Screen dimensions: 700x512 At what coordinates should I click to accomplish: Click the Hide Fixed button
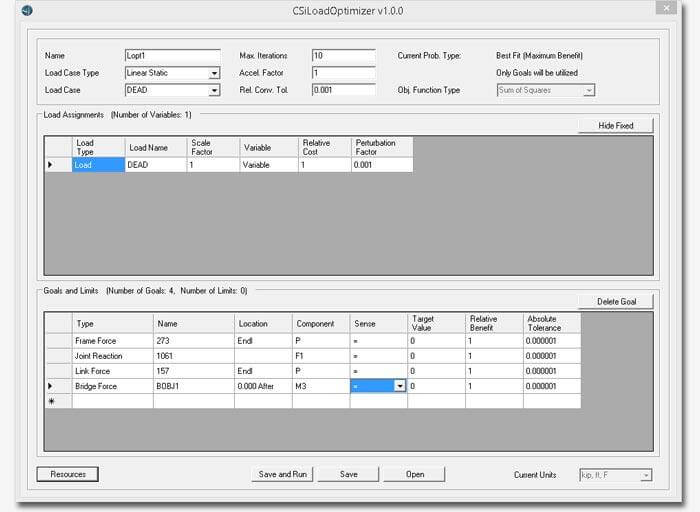tap(616, 126)
